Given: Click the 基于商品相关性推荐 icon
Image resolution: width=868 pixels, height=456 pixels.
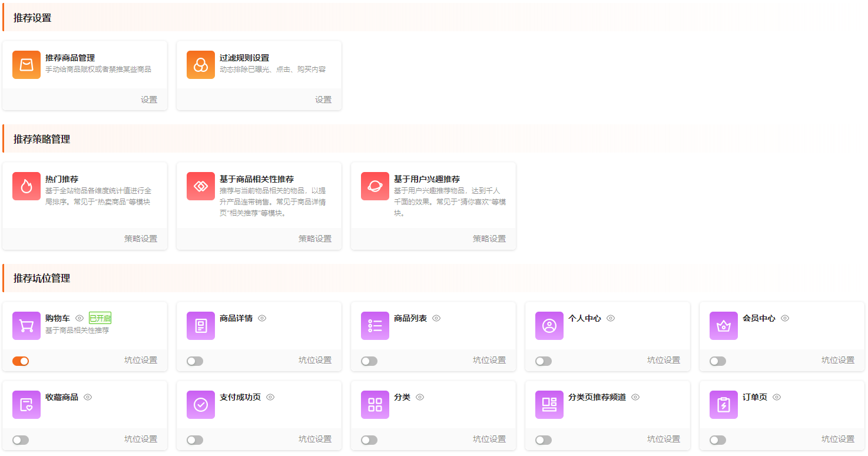Looking at the screenshot, I should coord(201,186).
